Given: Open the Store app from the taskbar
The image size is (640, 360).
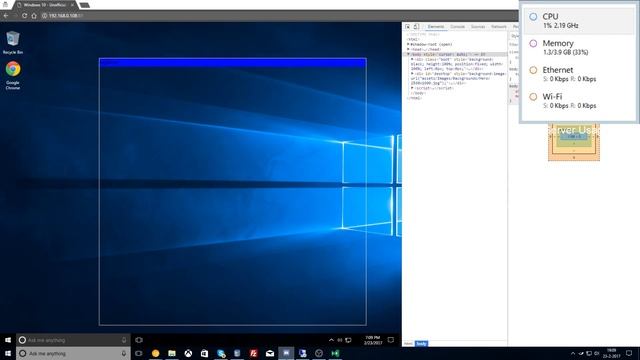Looking at the screenshot, I should pyautogui.click(x=204, y=353).
